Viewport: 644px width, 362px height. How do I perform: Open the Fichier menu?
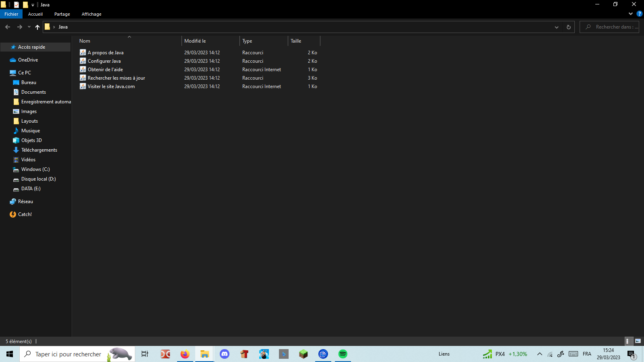[11, 14]
